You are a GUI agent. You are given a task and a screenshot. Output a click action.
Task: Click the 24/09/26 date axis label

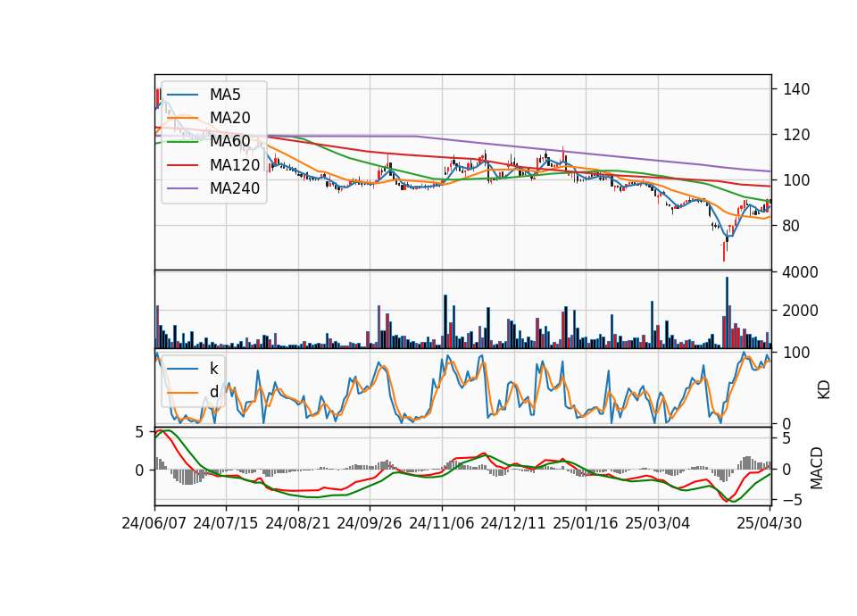pos(370,523)
